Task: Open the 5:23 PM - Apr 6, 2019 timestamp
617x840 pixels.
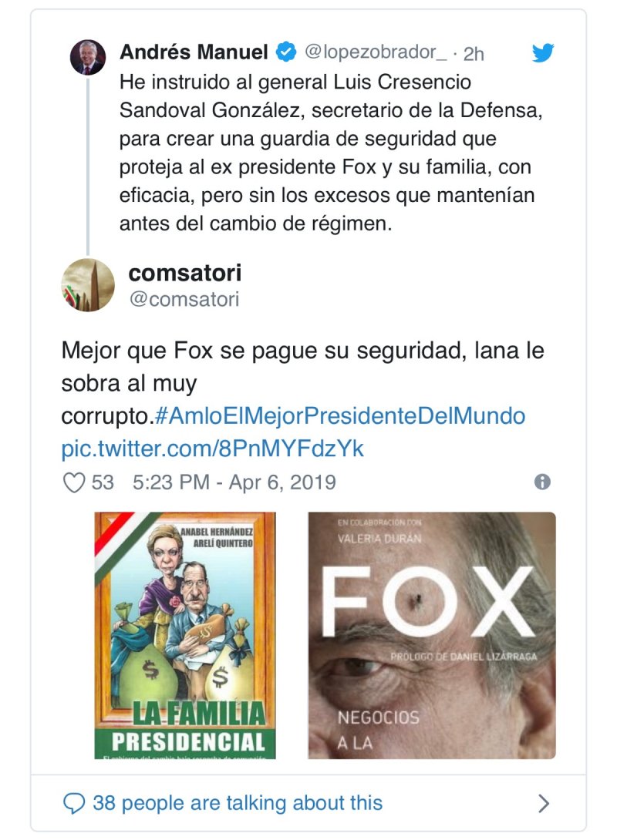Action: [x=234, y=483]
